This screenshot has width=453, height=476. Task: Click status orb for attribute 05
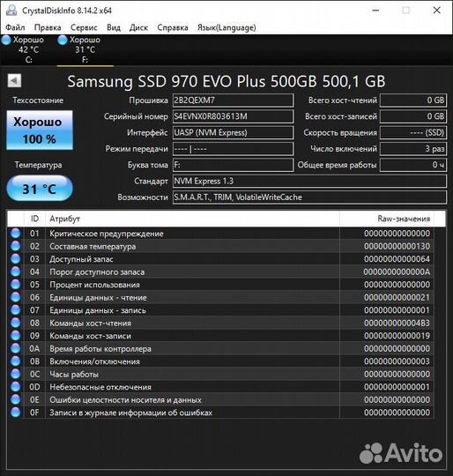tap(16, 285)
